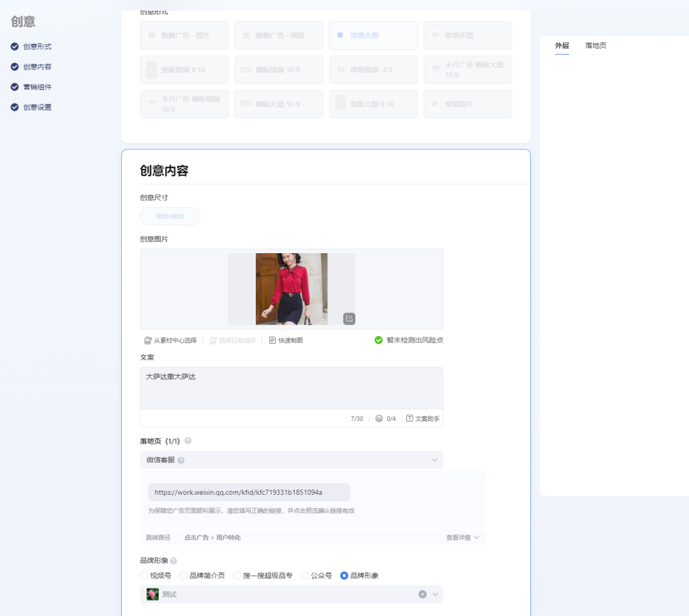Select the 橱窗广告 - 图片 format card
The image size is (689, 616).
point(184,36)
